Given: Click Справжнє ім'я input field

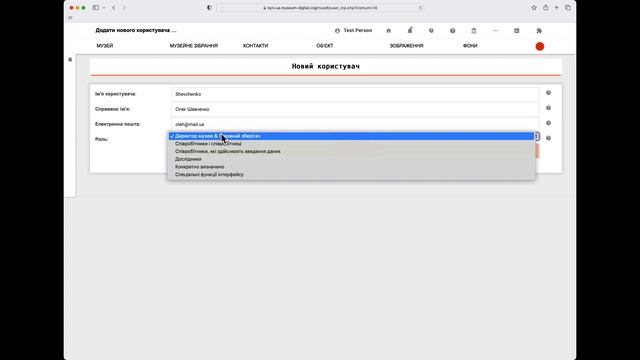Looking at the screenshot, I should pos(355,109).
